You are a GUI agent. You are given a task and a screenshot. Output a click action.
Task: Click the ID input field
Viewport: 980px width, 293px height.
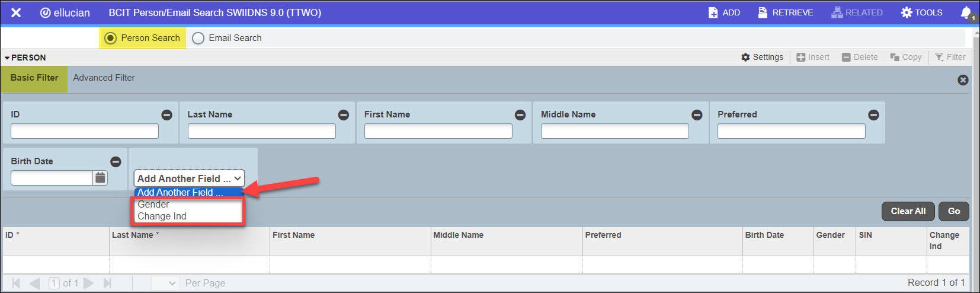85,131
